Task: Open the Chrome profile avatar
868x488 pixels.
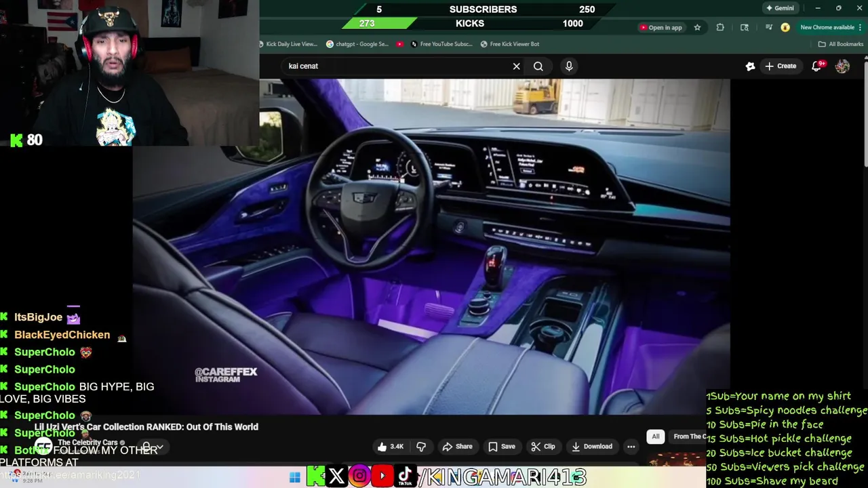Action: [785, 27]
